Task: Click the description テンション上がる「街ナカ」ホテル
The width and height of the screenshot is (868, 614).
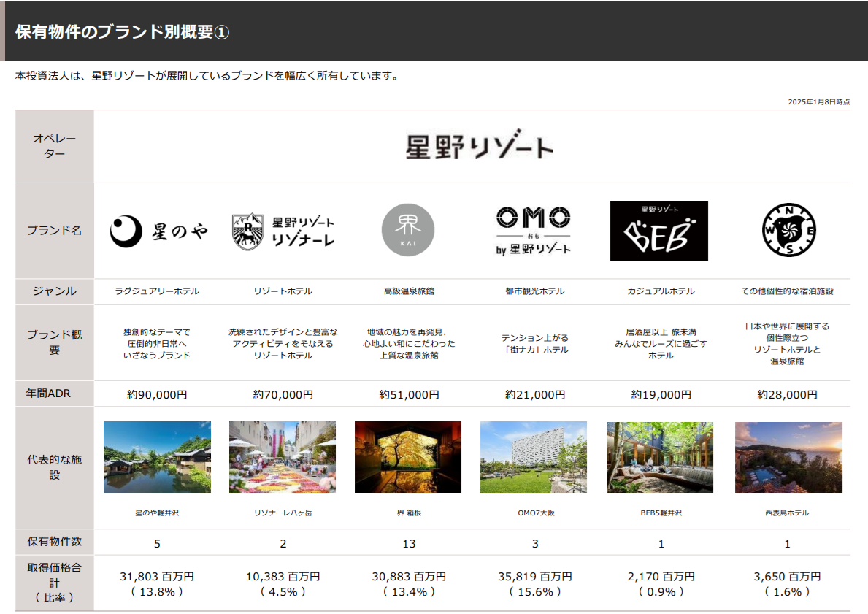Action: [x=535, y=343]
